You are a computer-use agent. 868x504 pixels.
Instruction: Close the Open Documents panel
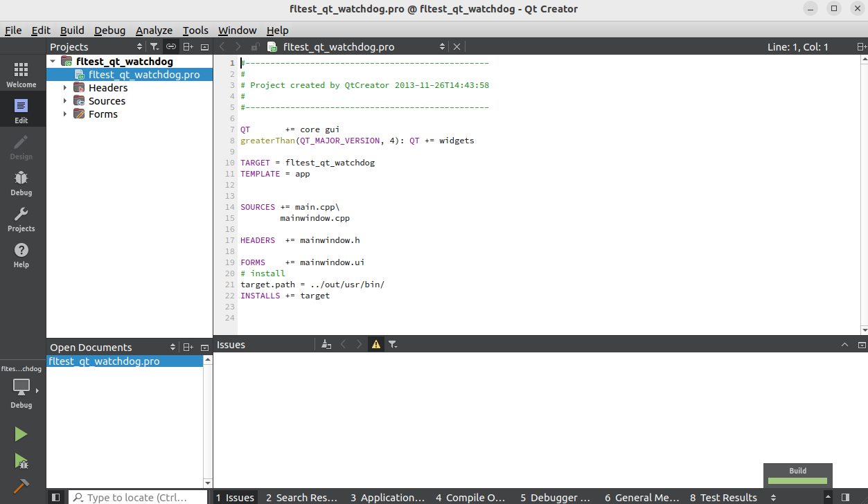204,347
